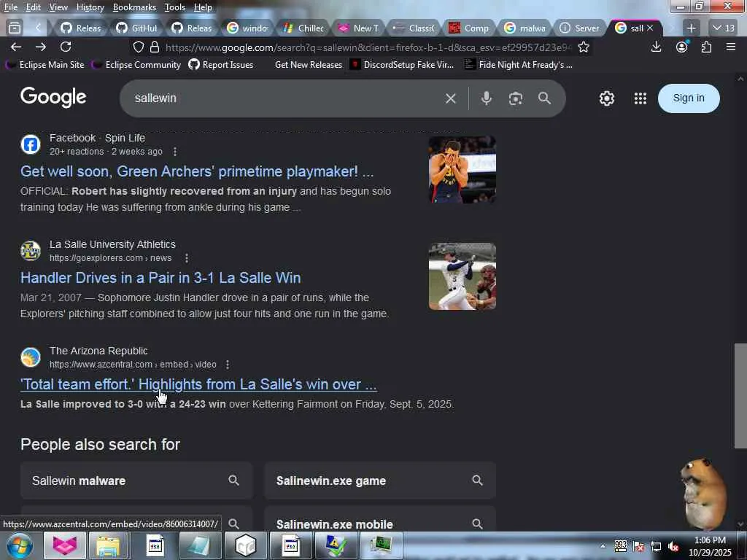Open more options for Arizona Republic result

(228, 365)
